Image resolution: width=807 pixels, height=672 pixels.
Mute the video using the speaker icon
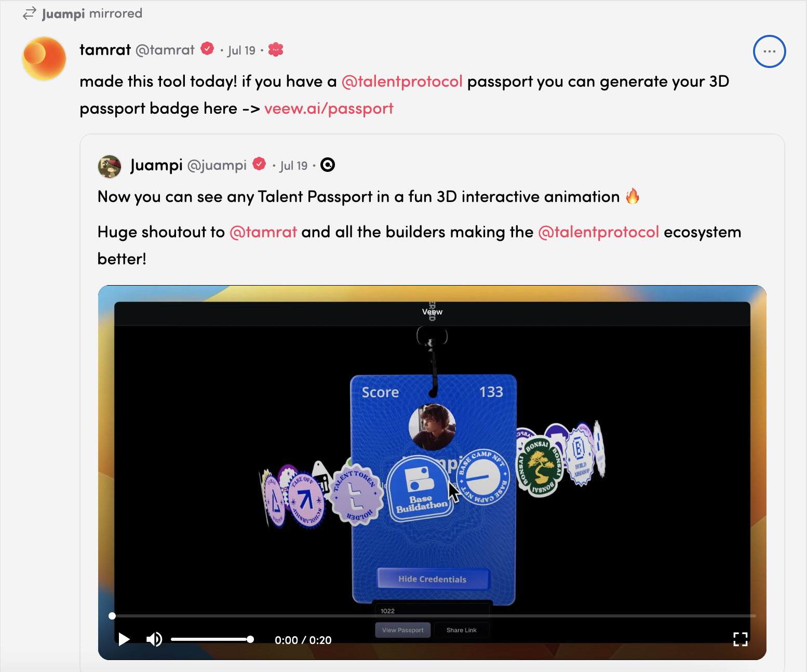(154, 639)
